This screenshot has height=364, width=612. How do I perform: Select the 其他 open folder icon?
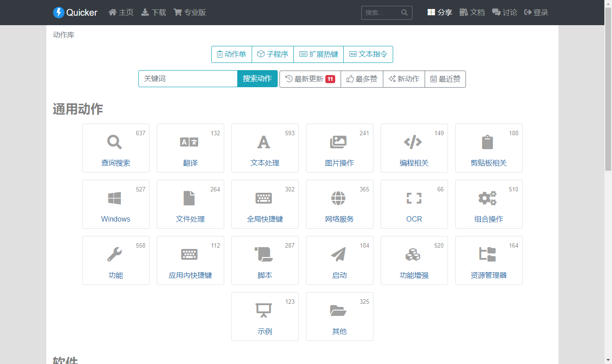tap(338, 311)
